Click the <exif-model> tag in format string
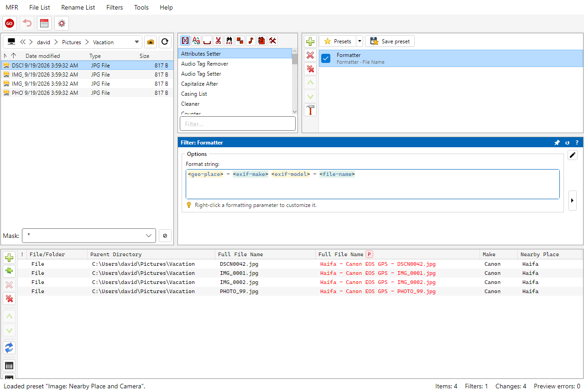The height and width of the screenshot is (392, 584). (291, 174)
